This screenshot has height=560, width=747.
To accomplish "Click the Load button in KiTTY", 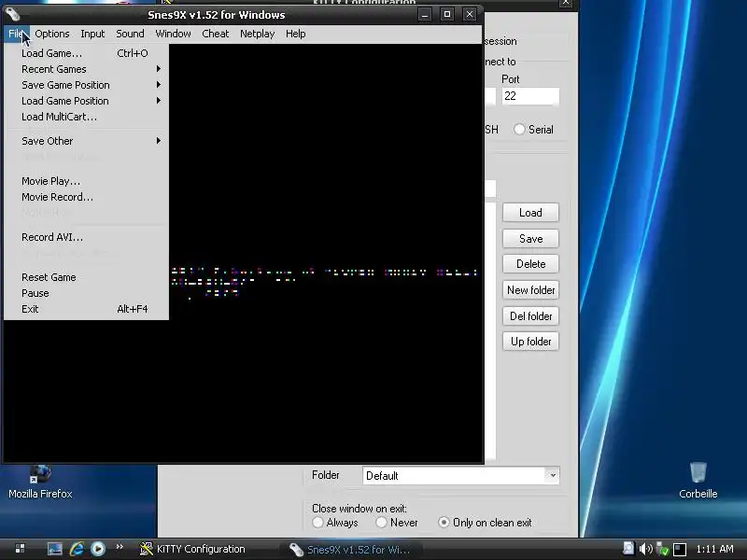I will 530,213.
